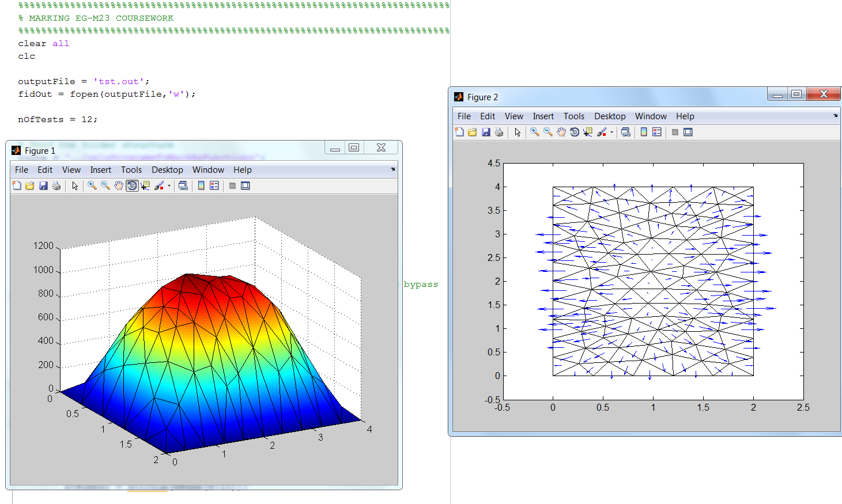
Task: Open the Window menu in Figure 2
Action: coord(651,116)
